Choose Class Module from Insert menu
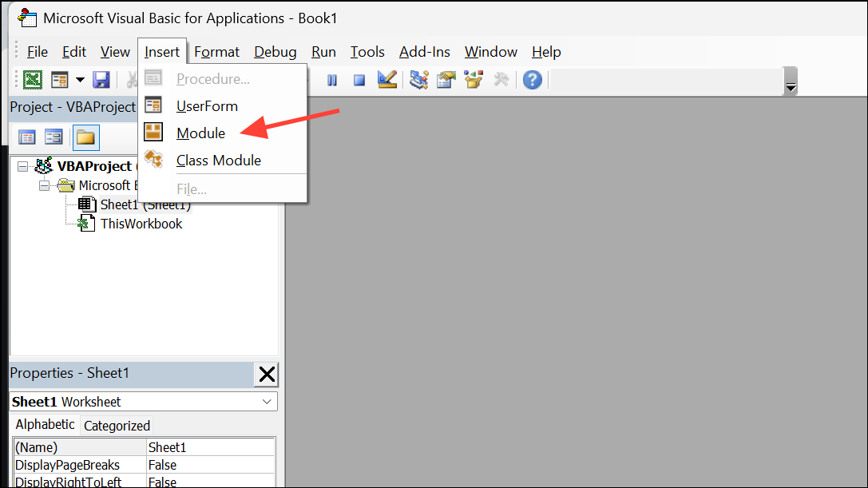Screen dimensions: 868x488 pyautogui.click(x=223, y=160)
